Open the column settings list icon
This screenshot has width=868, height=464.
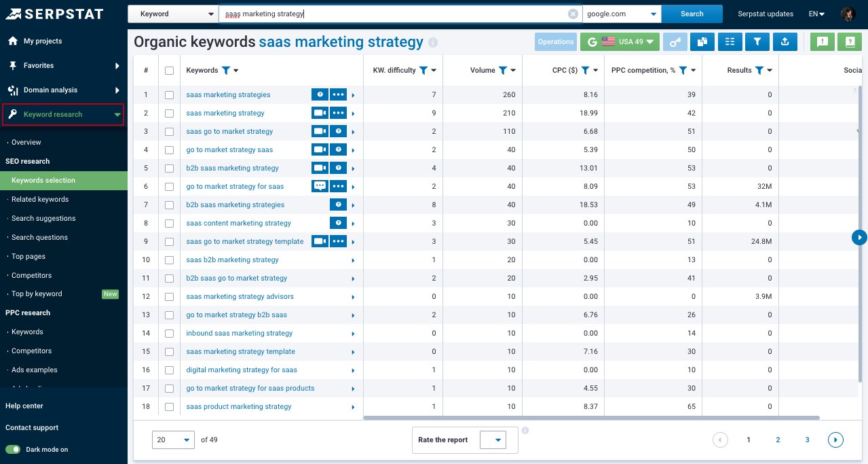730,41
